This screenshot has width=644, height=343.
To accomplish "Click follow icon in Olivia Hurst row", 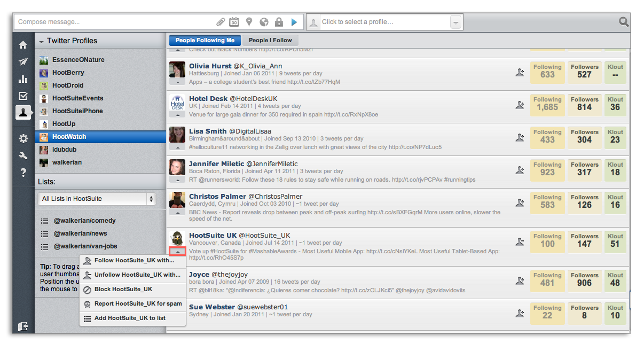I will (520, 73).
